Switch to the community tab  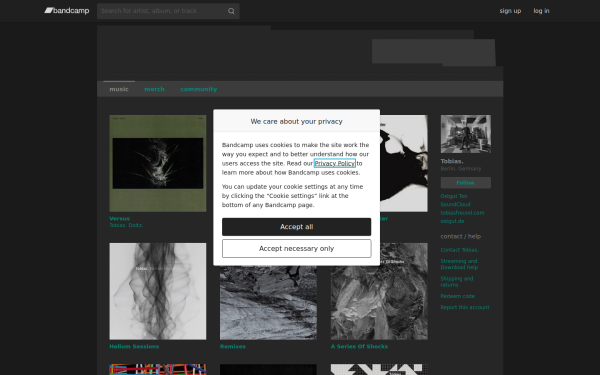pos(199,89)
